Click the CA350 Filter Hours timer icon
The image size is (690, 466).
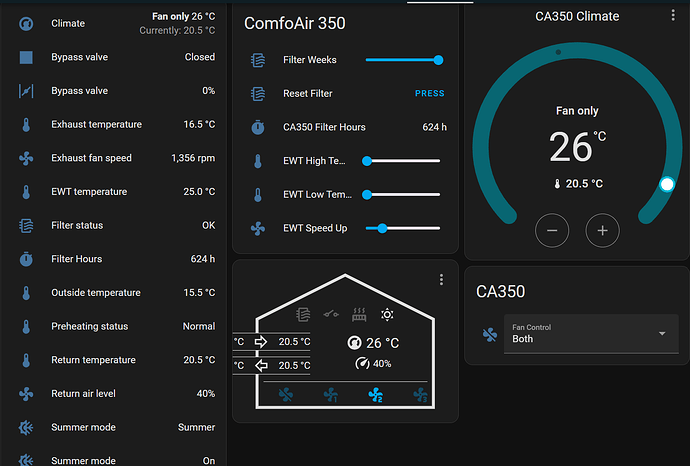258,127
